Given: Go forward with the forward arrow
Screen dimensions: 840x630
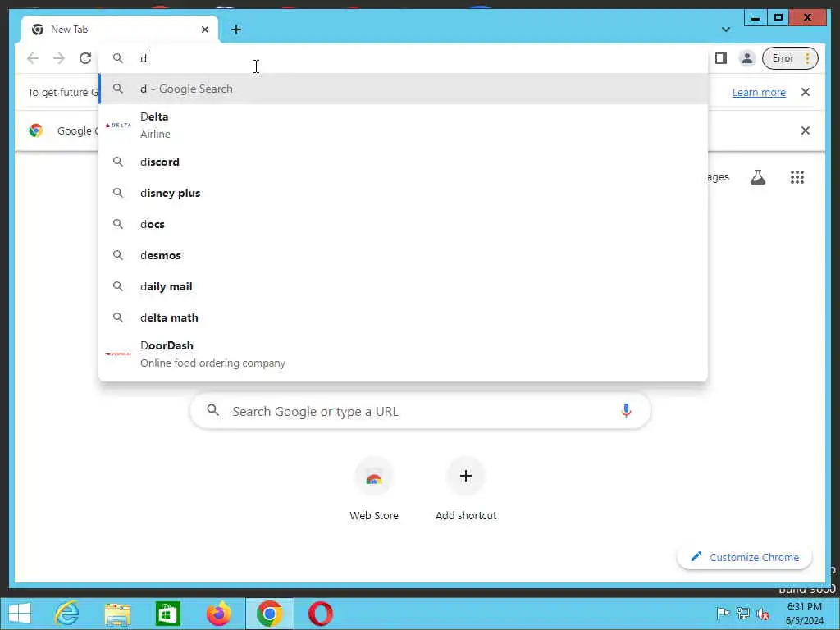Looking at the screenshot, I should 59,58.
